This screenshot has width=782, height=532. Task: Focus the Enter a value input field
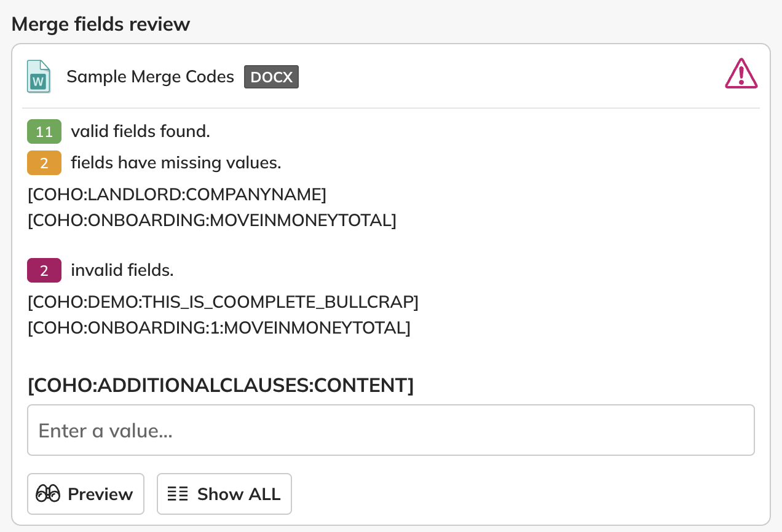tap(390, 430)
